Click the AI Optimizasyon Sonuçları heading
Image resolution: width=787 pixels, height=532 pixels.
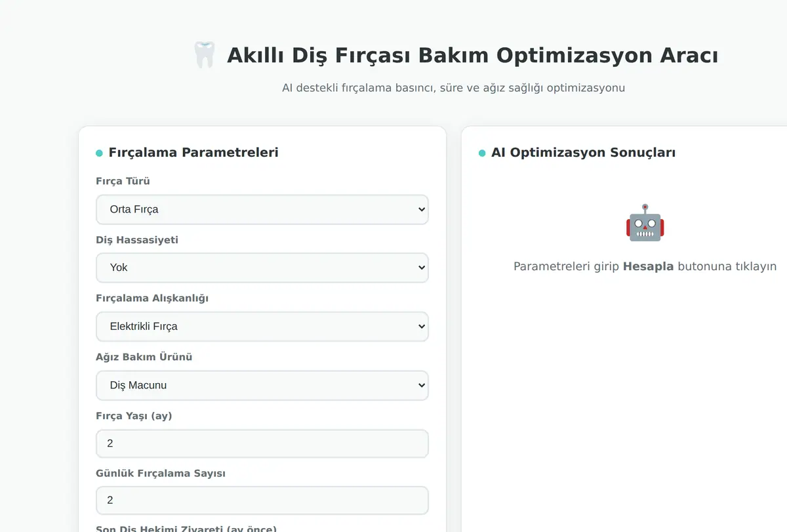[584, 152]
